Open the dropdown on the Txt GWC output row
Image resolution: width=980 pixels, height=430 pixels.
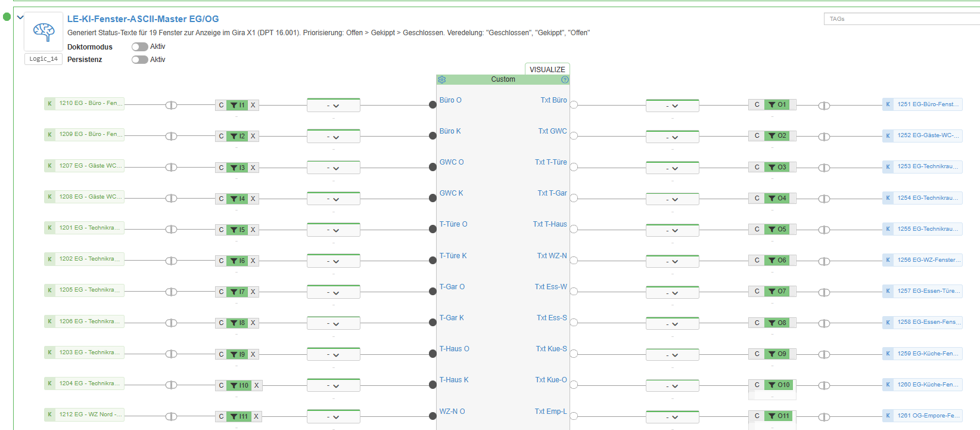[x=672, y=137]
